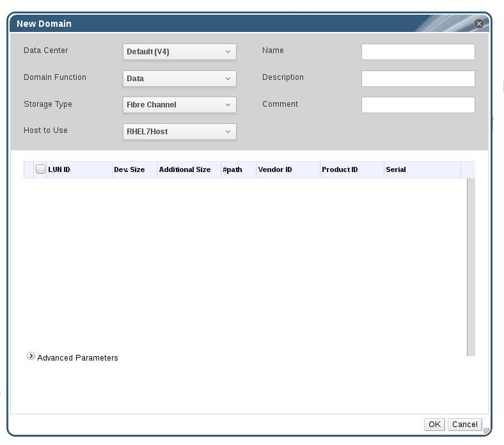Screen dimensions: 504x445
Task: Open the Domain Function dropdown
Action: pos(179,79)
